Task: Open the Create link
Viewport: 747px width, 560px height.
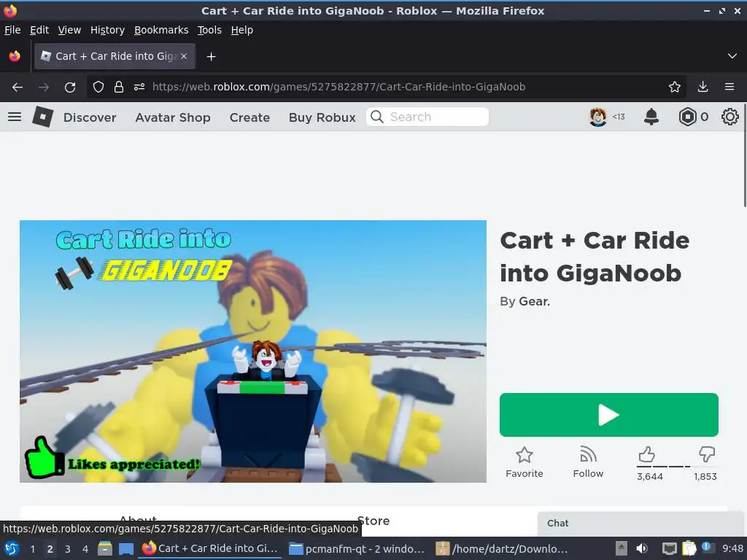Action: (249, 117)
